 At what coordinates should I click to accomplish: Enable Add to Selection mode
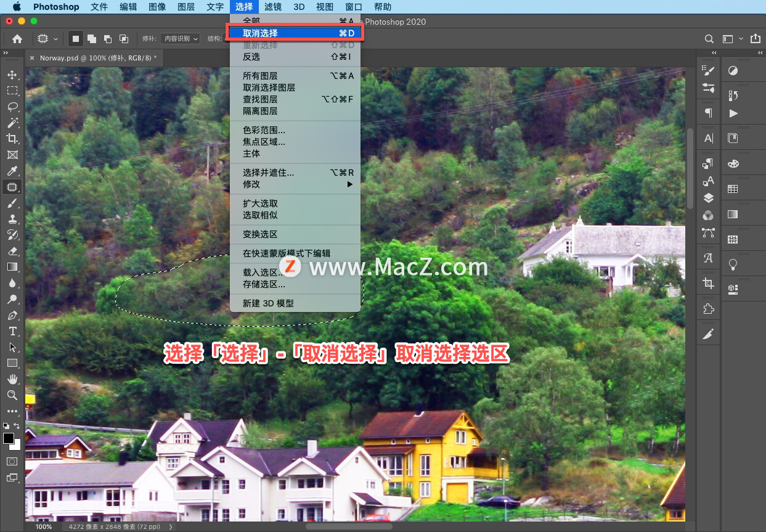pos(91,38)
